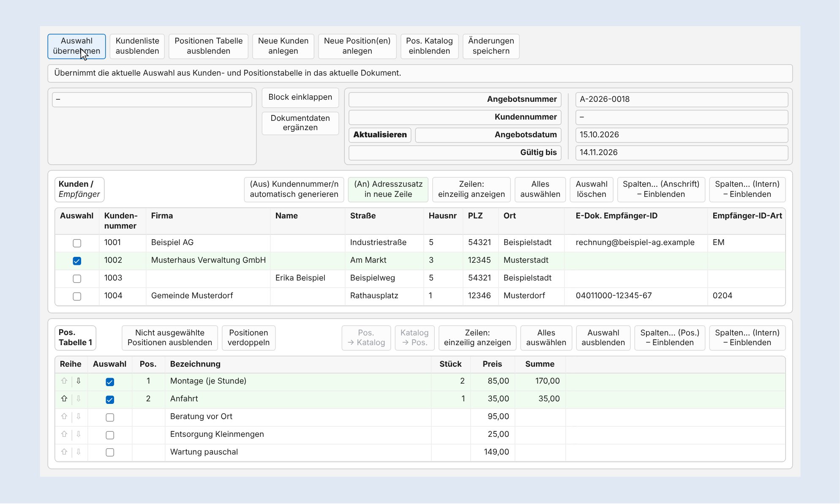Click up arrow in Montage (je Stunde) row
This screenshot has height=504, width=840.
(x=64, y=381)
